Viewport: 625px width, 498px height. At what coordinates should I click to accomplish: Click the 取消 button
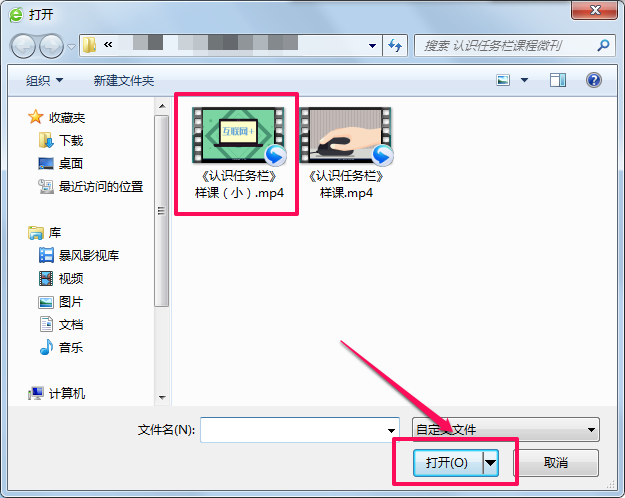tap(556, 463)
